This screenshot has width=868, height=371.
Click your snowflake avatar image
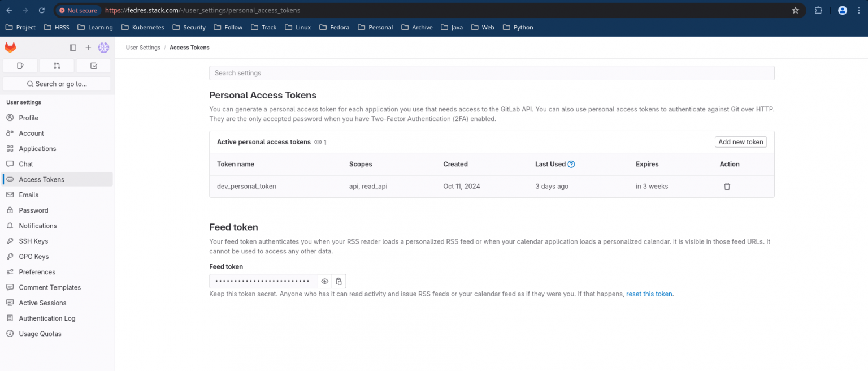104,48
